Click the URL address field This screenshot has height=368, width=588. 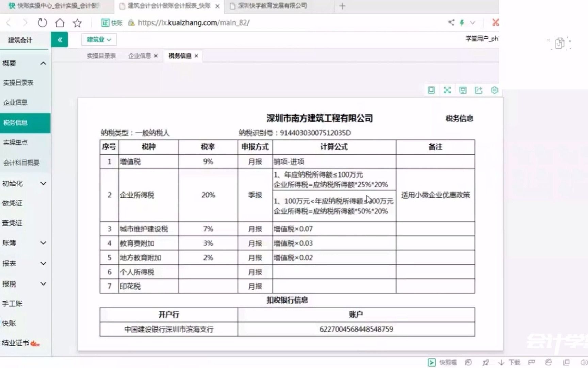194,22
